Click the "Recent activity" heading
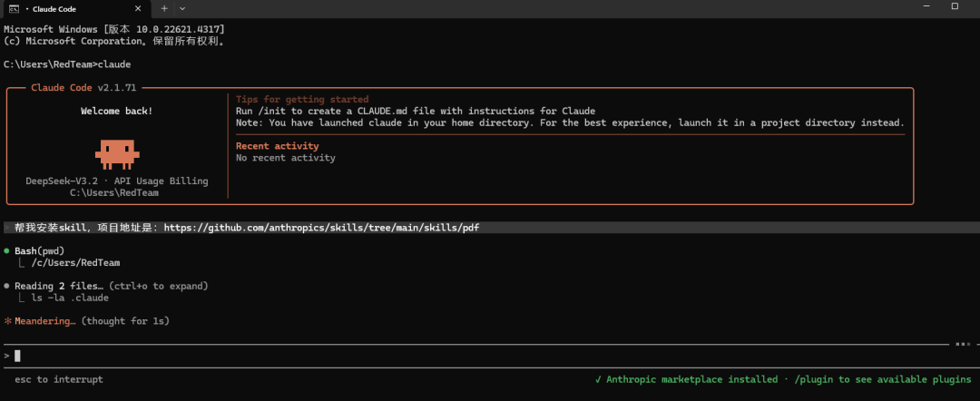 click(x=277, y=146)
